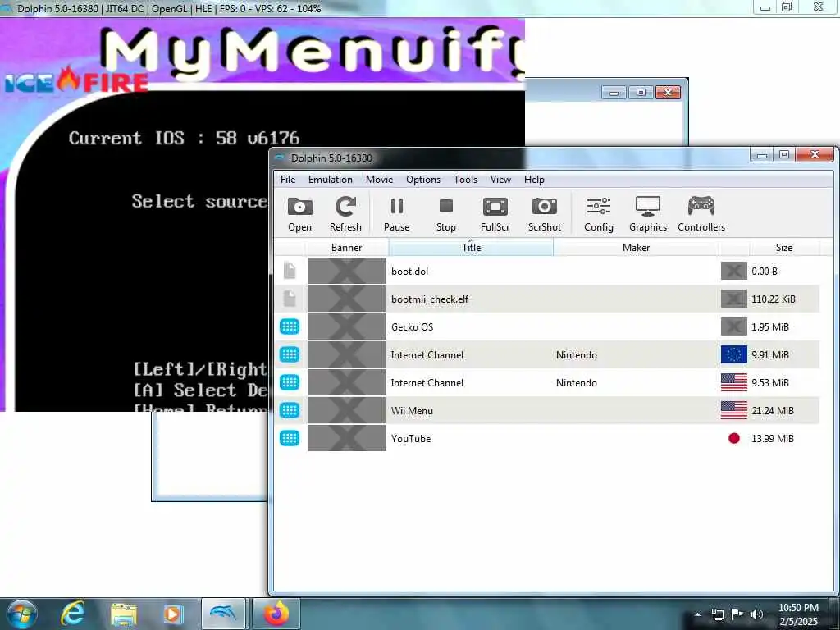Viewport: 840px width, 630px height.
Task: Select the 9.91 MiB Internet Channel row
Action: 547,354
